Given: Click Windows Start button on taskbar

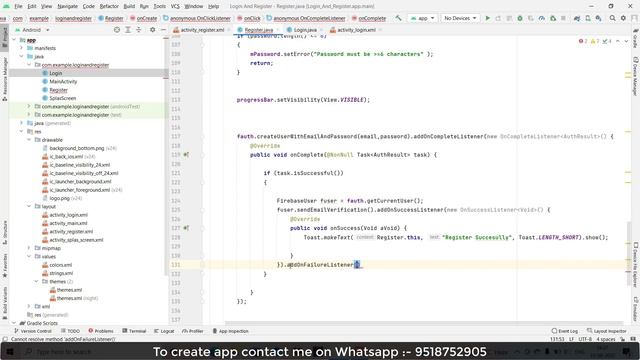Looking at the screenshot, I should click(x=9, y=351).
